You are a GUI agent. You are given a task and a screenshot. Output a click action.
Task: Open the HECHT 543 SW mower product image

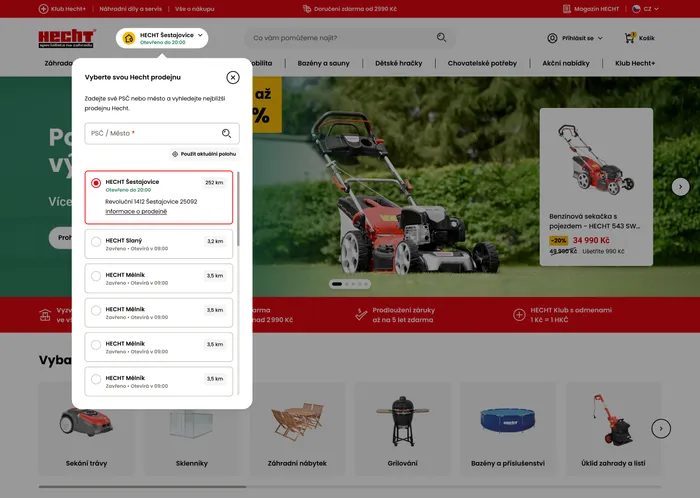(x=596, y=159)
